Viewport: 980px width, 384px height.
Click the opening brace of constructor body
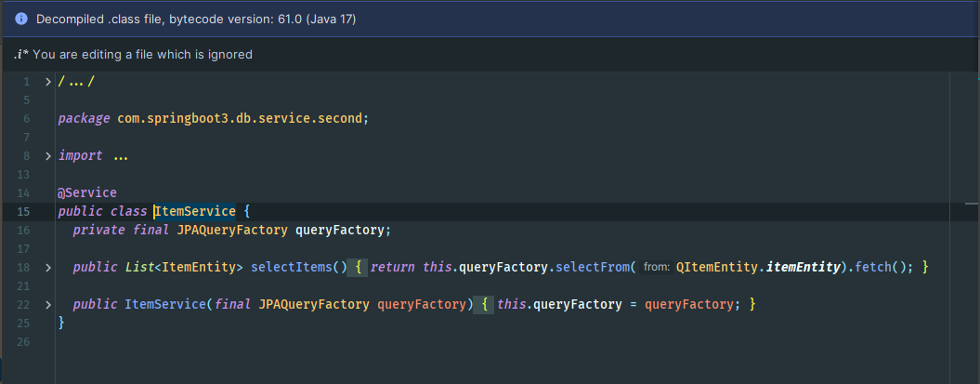[485, 305]
